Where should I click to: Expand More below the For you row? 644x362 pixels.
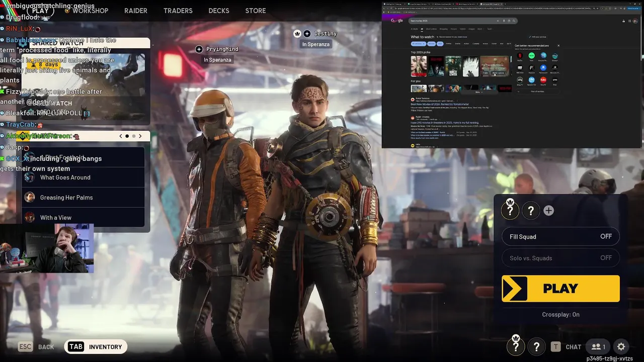(x=479, y=92)
